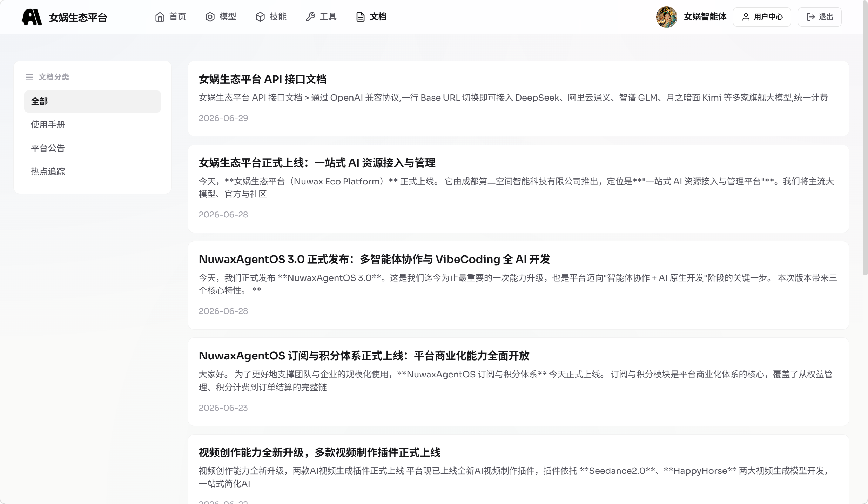This screenshot has height=504, width=868.
Task: Click the 退出 button
Action: 820,17
